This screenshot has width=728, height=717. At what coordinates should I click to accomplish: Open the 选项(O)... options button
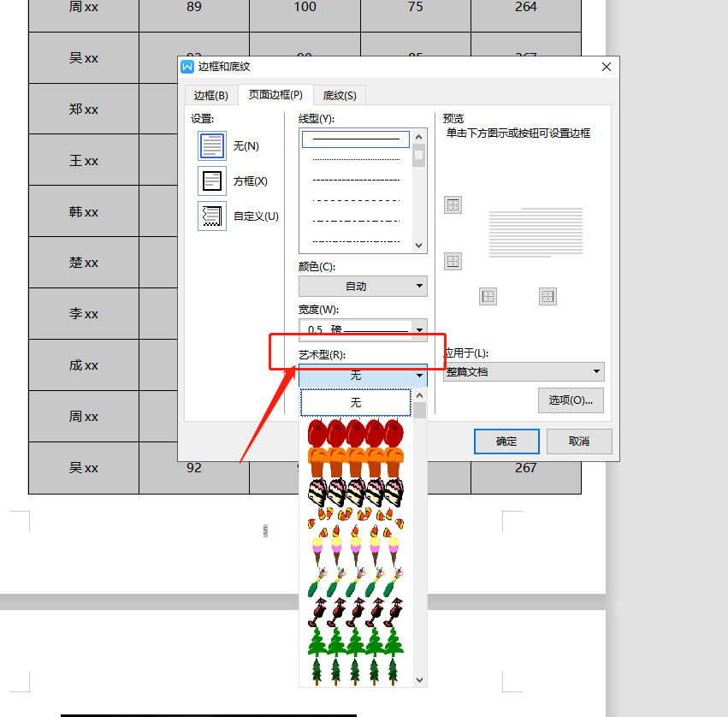(571, 400)
